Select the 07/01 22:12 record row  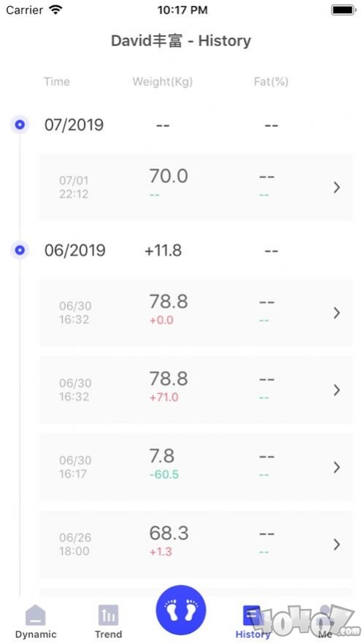tap(196, 187)
